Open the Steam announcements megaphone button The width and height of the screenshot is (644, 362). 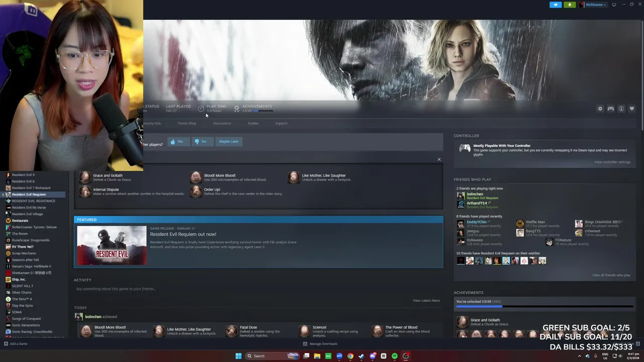tap(555, 5)
